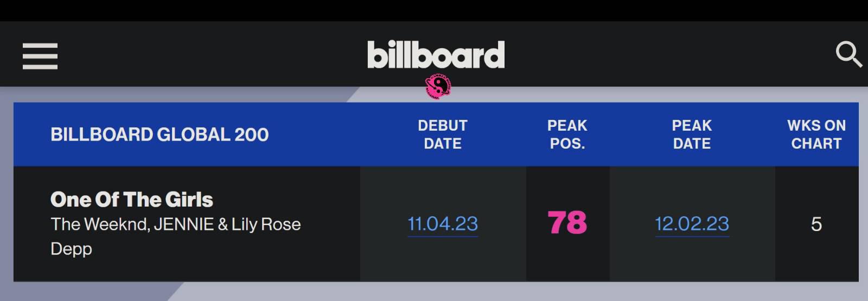Click the search magnifier icon
The width and height of the screenshot is (868, 301).
coord(849,55)
